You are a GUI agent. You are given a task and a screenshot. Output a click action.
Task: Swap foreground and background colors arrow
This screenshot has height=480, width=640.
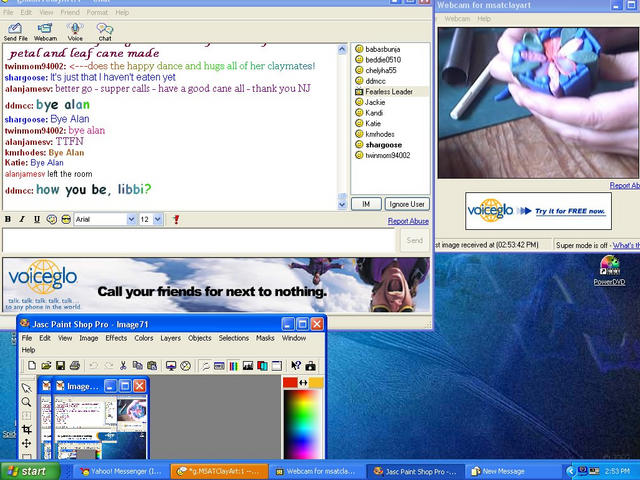tap(303, 382)
